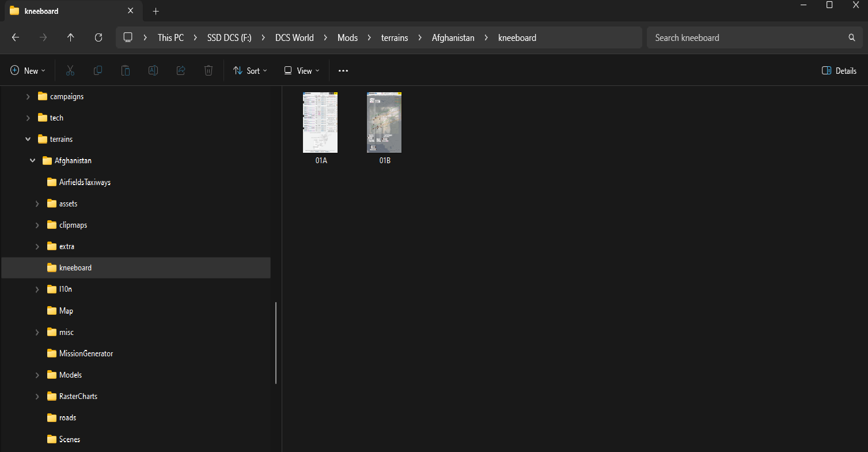
Task: Click the kneeboard tab title
Action: 41,11
